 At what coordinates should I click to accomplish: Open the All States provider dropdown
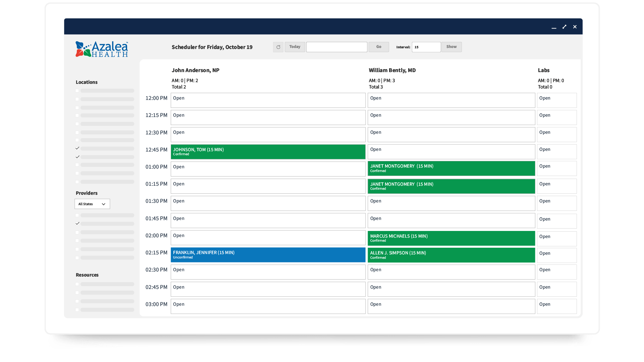(x=92, y=204)
